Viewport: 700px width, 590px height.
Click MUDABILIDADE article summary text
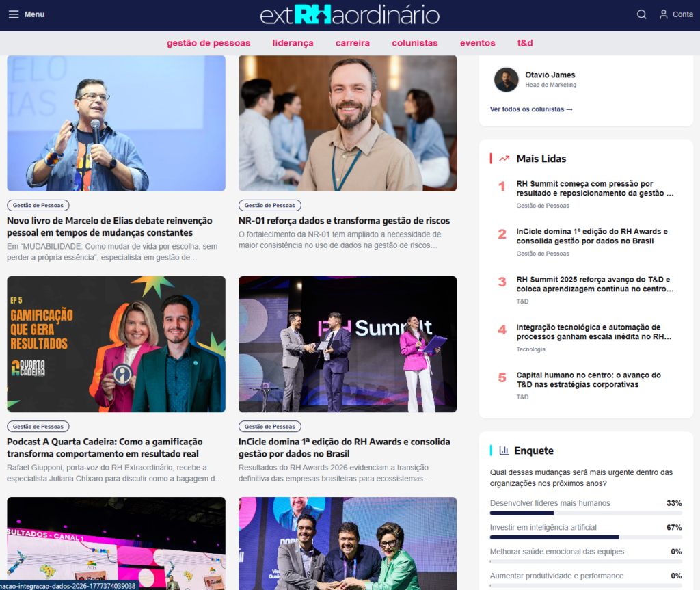(x=112, y=252)
